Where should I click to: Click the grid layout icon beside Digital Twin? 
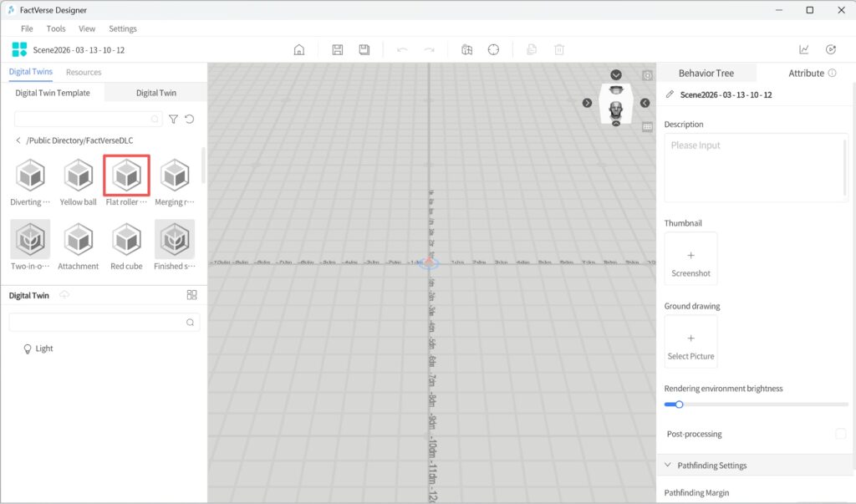pos(191,295)
